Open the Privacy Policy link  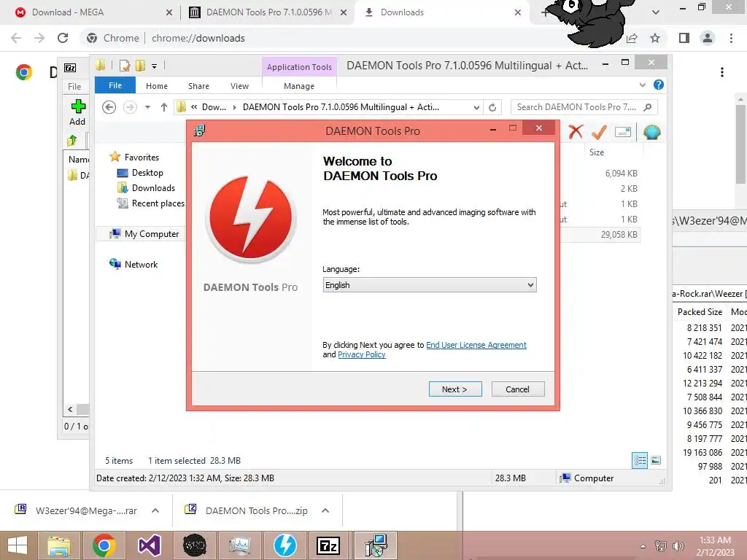[362, 354]
